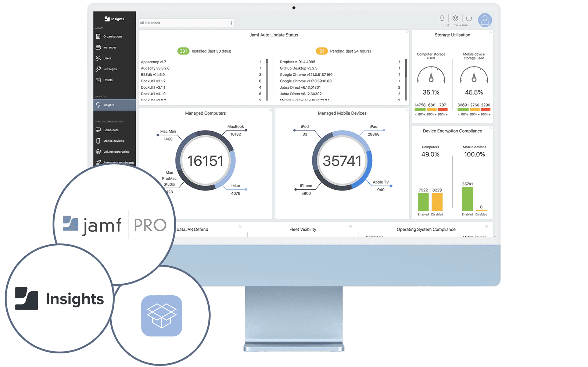Select the GitHub Desktop v3.2.3 row
The width and height of the screenshot is (588, 367).
[340, 68]
